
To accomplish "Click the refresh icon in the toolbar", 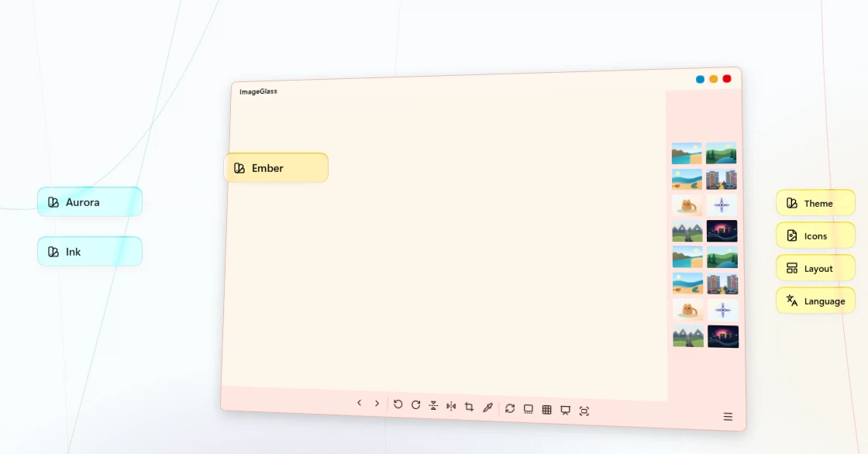I will coord(510,408).
